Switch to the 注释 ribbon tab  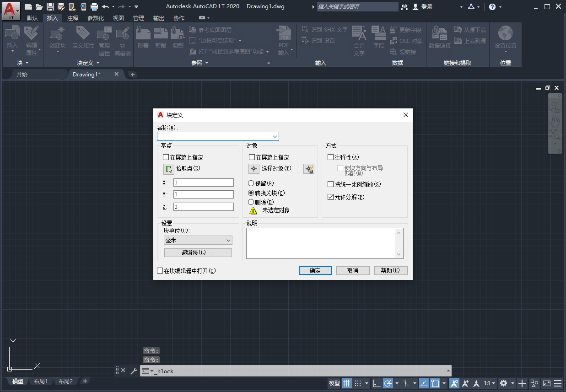pos(72,18)
